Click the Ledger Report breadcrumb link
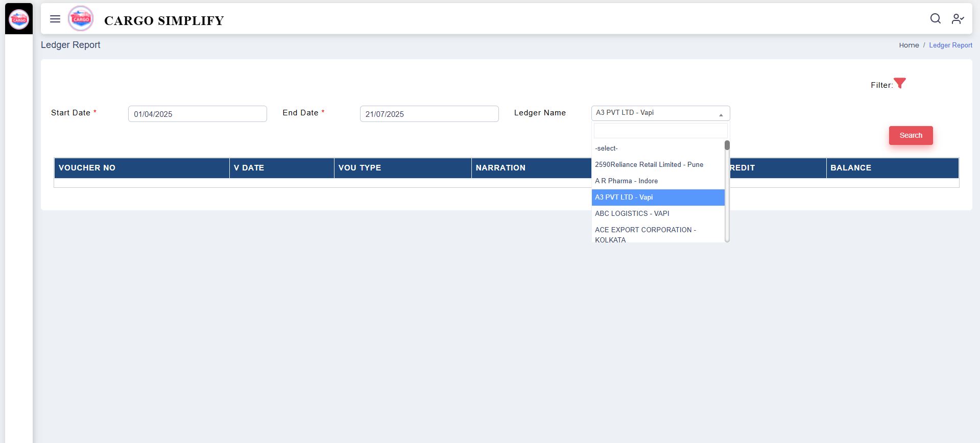 click(x=950, y=45)
